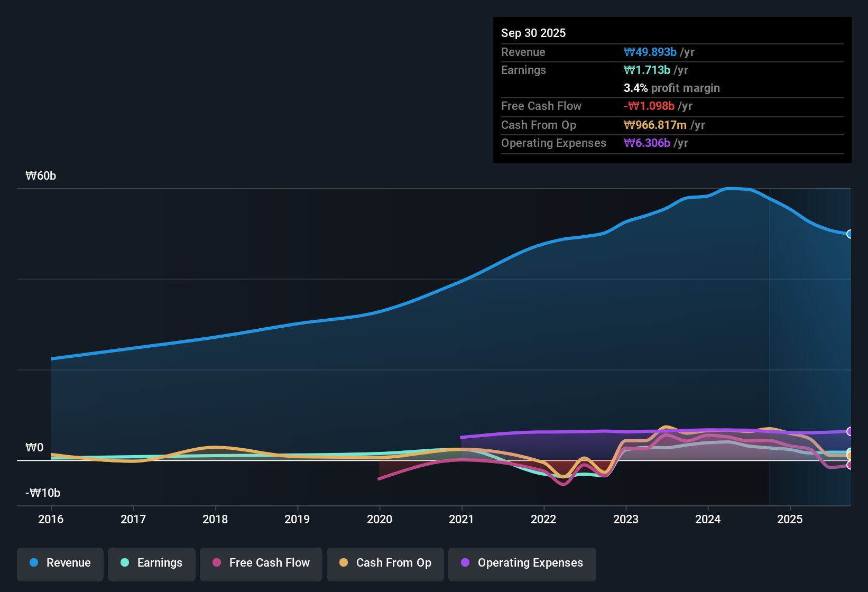Toggle the Revenue series visibility

[60, 563]
